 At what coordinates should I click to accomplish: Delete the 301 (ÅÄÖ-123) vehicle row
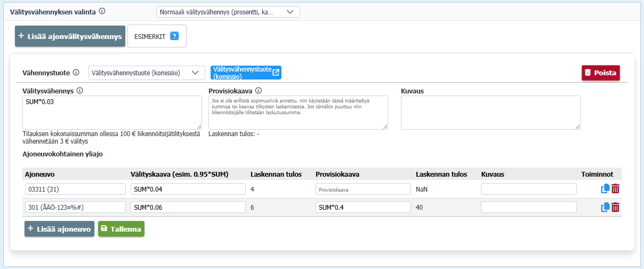(615, 207)
